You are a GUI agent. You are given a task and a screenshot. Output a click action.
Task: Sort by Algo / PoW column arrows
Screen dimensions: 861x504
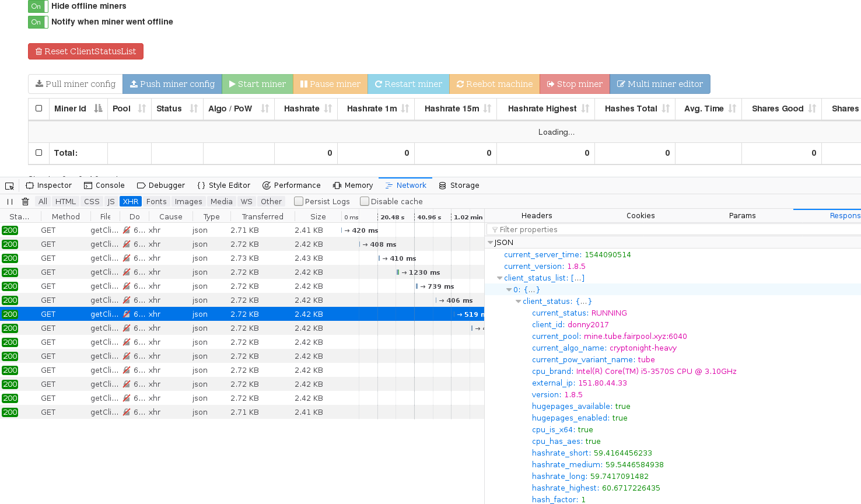[x=265, y=108]
